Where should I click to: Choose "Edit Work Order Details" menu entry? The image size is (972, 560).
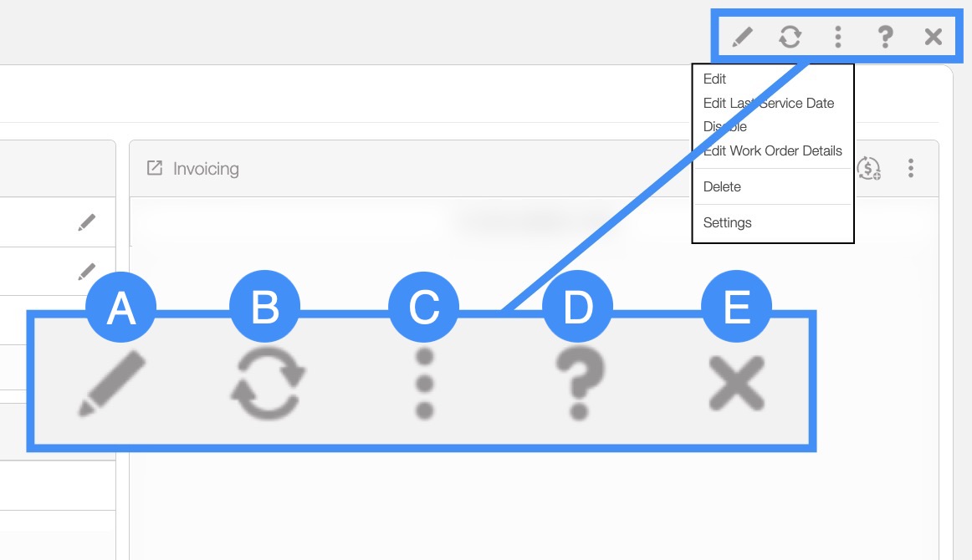[772, 151]
